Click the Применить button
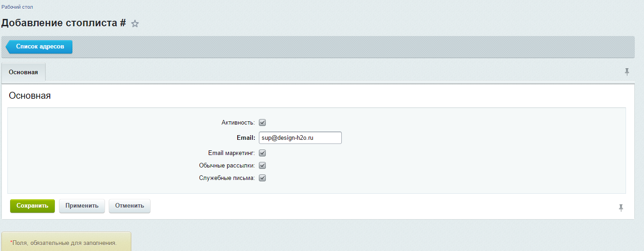Image resolution: width=644 pixels, height=251 pixels. pos(82,206)
